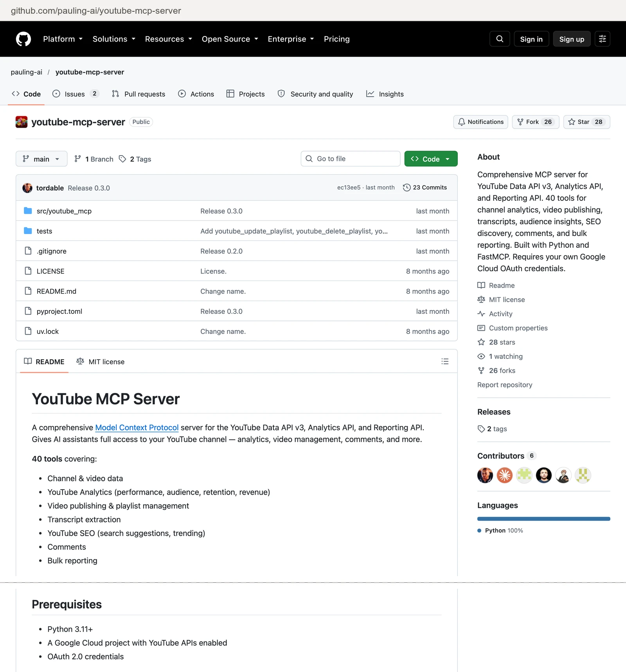Viewport: 626px width, 672px height.
Task: Open the README outline list icon
Action: pos(445,361)
